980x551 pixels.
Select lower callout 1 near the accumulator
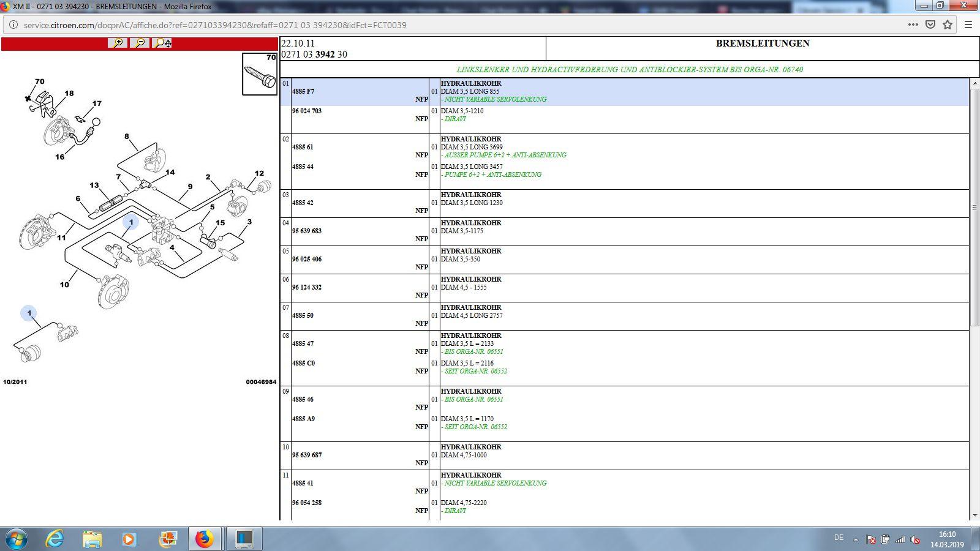pyautogui.click(x=29, y=313)
